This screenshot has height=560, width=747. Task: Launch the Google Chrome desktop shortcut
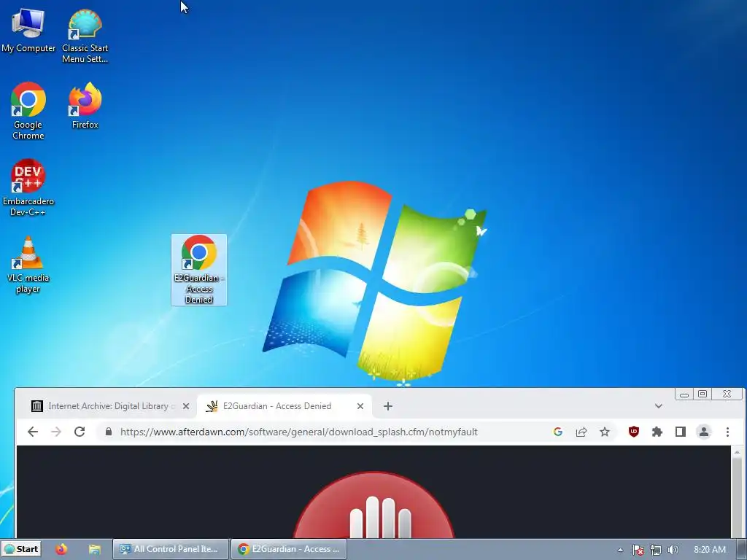click(28, 111)
